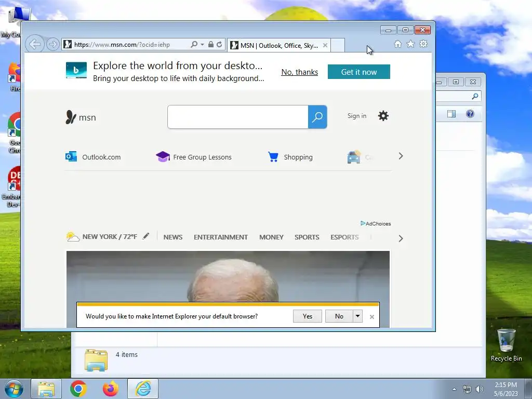Viewport: 532px width, 399px height.
Task: Click Internet Explorer taskbar button
Action: click(143, 389)
